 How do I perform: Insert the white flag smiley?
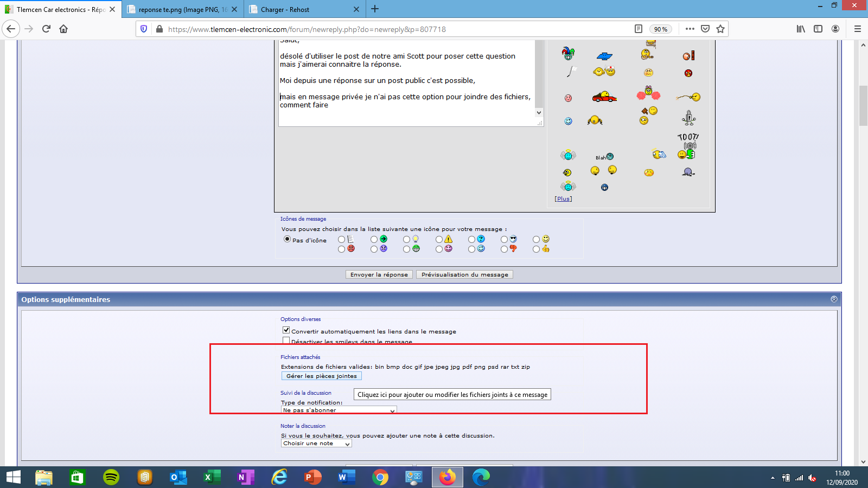point(571,71)
